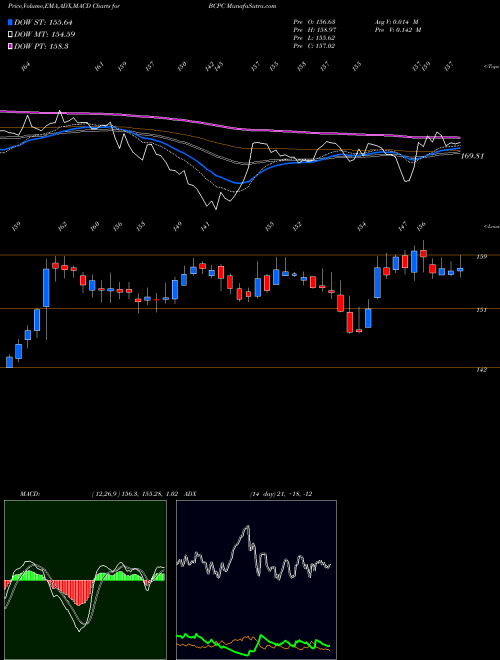Click the 151 price axis label

(x=482, y=310)
